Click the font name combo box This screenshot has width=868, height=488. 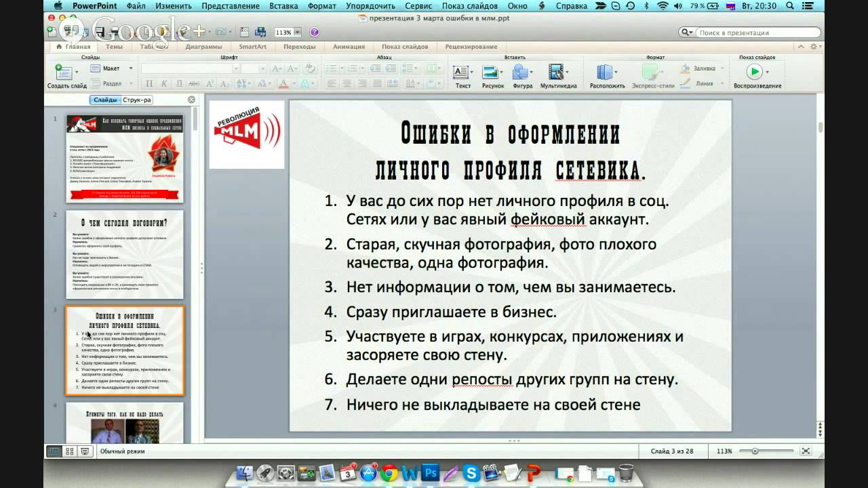coord(191,68)
